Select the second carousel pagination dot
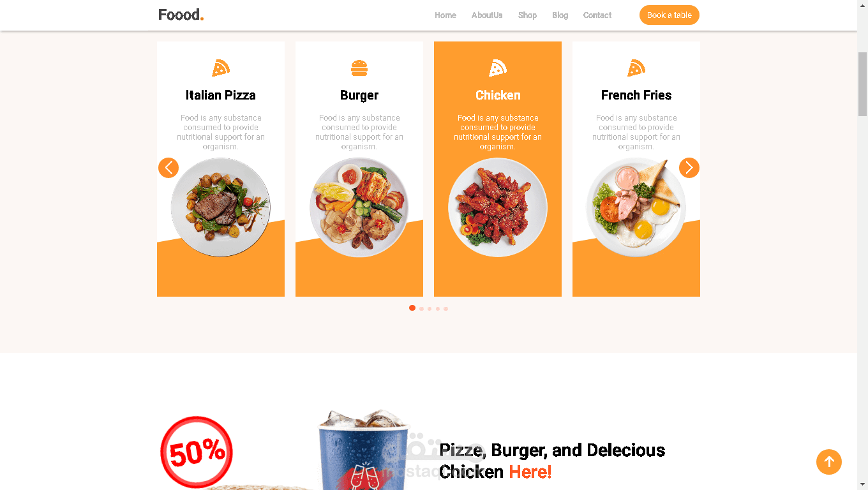This screenshot has width=868, height=490. [x=421, y=309]
